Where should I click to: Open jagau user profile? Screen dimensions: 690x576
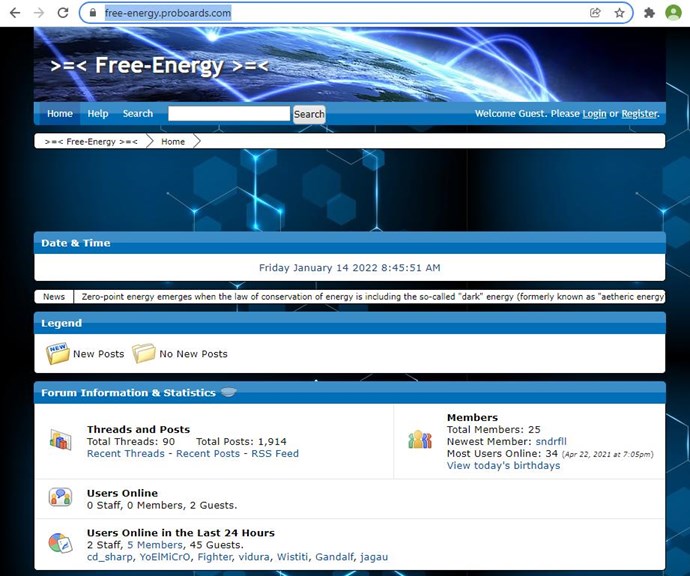374,557
